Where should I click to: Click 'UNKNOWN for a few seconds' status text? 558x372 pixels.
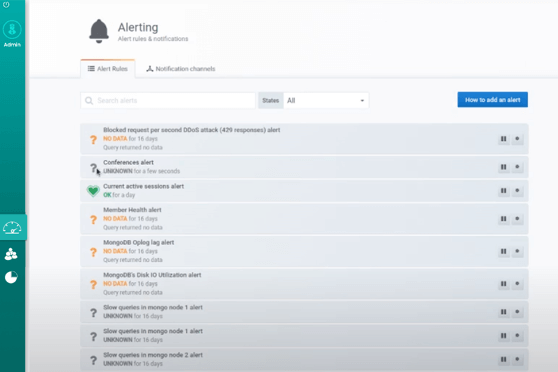pyautogui.click(x=142, y=171)
